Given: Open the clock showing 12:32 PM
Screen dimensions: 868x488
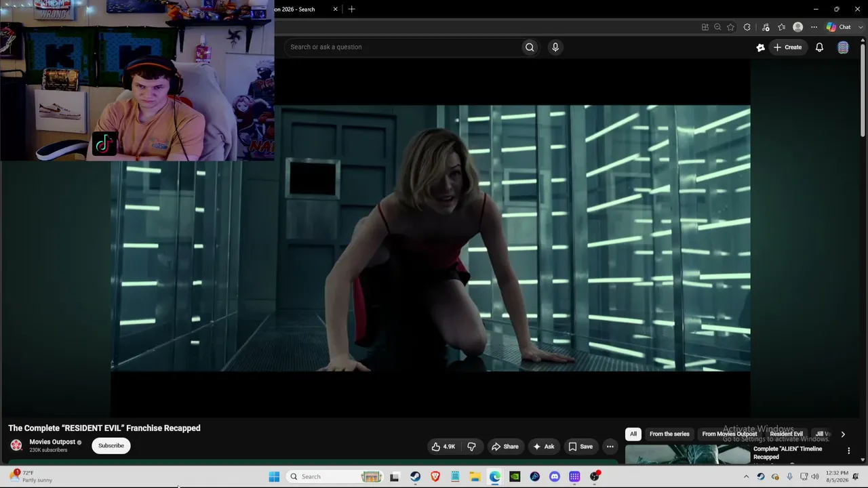Looking at the screenshot, I should 837,476.
